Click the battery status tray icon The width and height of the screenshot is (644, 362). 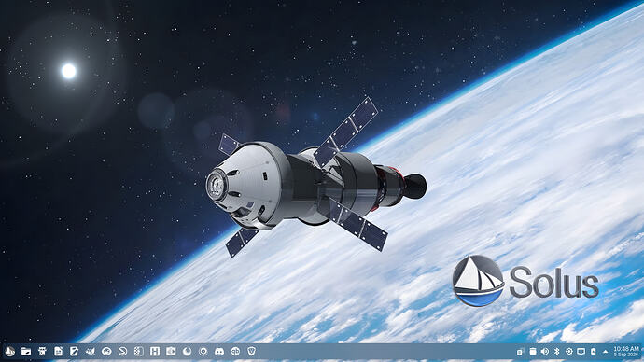tap(593, 352)
